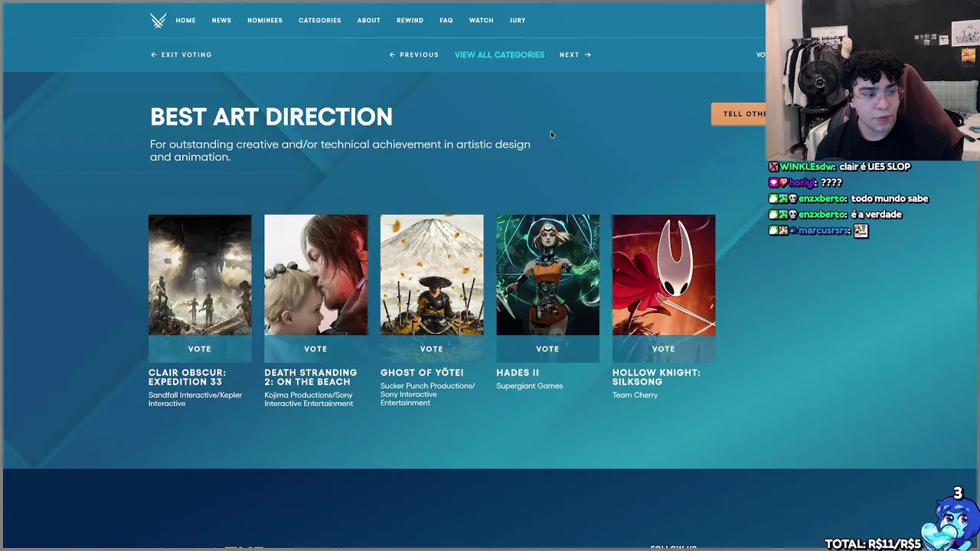Image resolution: width=980 pixels, height=551 pixels.
Task: Click the Ghost of Yōtei cover art
Action: (432, 275)
